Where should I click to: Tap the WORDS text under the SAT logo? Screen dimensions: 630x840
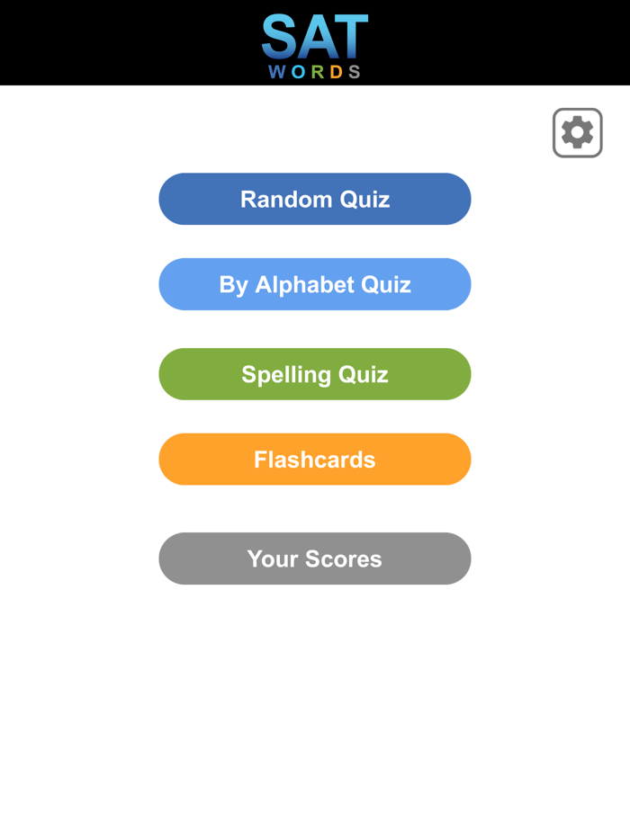tap(315, 72)
